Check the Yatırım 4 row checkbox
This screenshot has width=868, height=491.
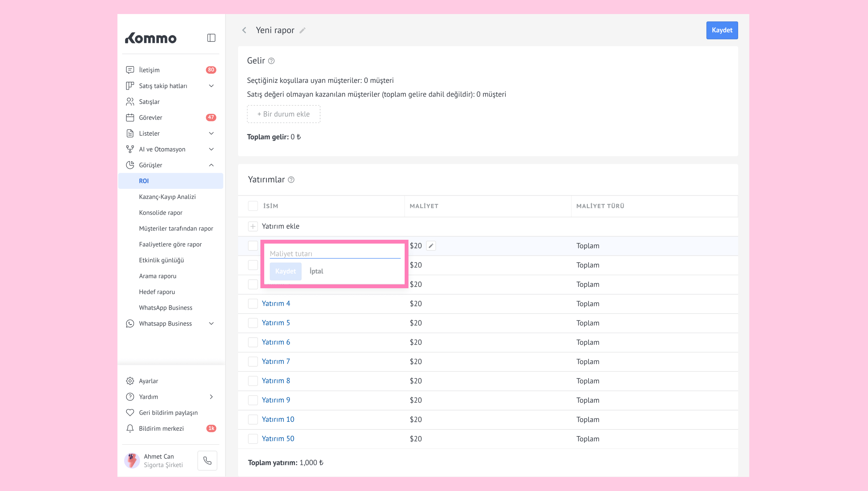coord(253,304)
